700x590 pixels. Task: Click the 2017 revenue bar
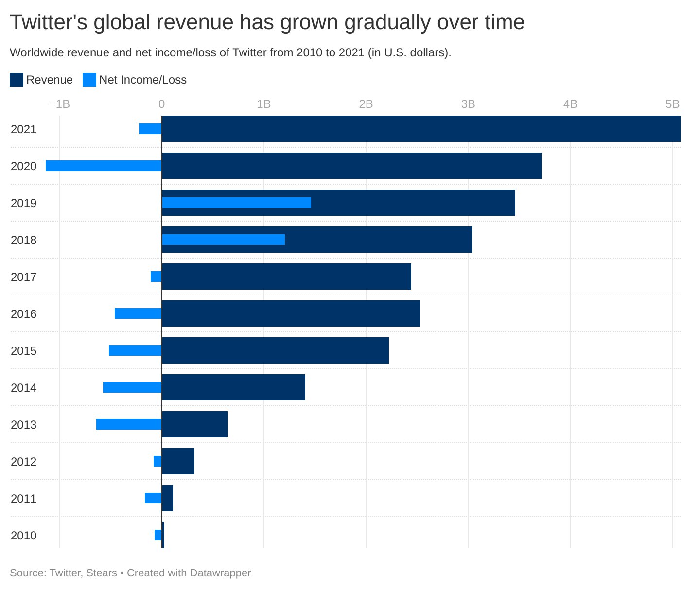point(286,277)
